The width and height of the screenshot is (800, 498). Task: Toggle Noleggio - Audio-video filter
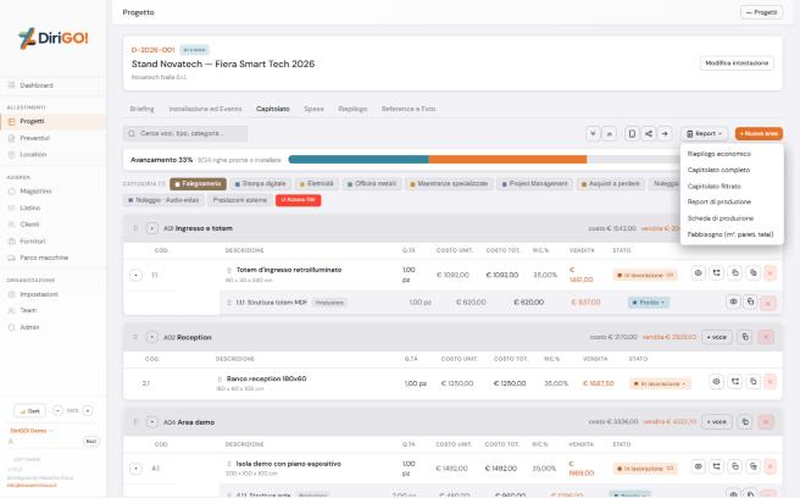click(163, 200)
